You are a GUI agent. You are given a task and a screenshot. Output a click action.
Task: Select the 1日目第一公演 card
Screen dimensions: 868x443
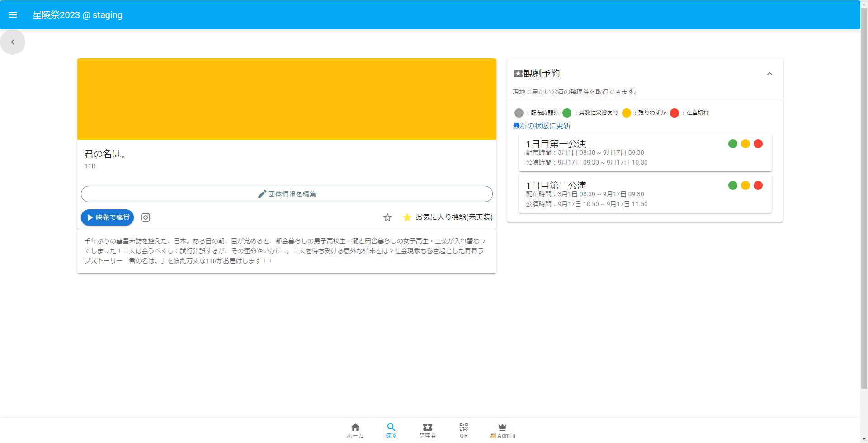pos(645,152)
